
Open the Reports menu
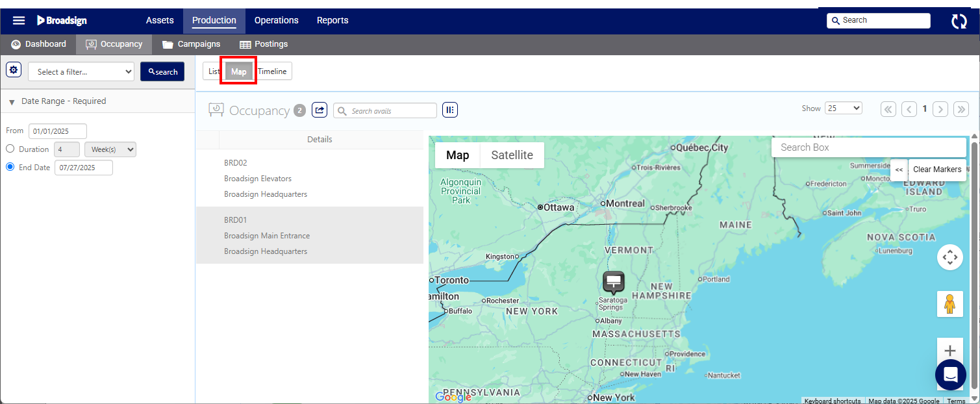click(x=333, y=20)
